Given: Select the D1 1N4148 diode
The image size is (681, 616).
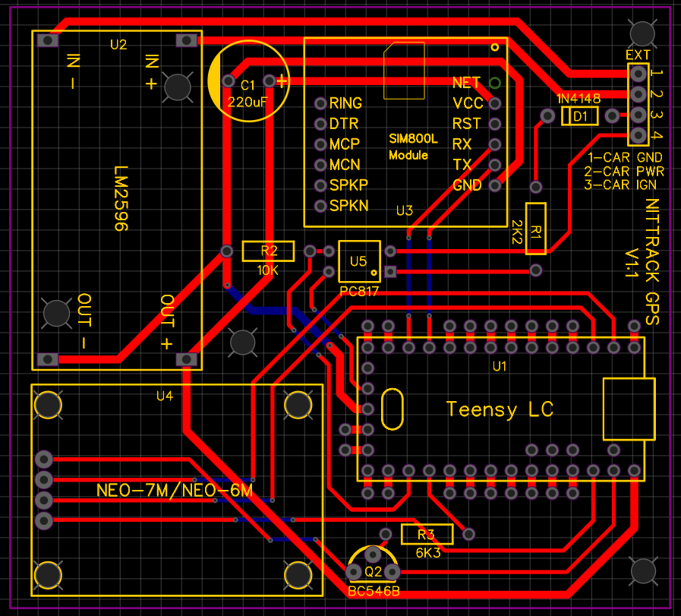Looking at the screenshot, I should coord(579,115).
